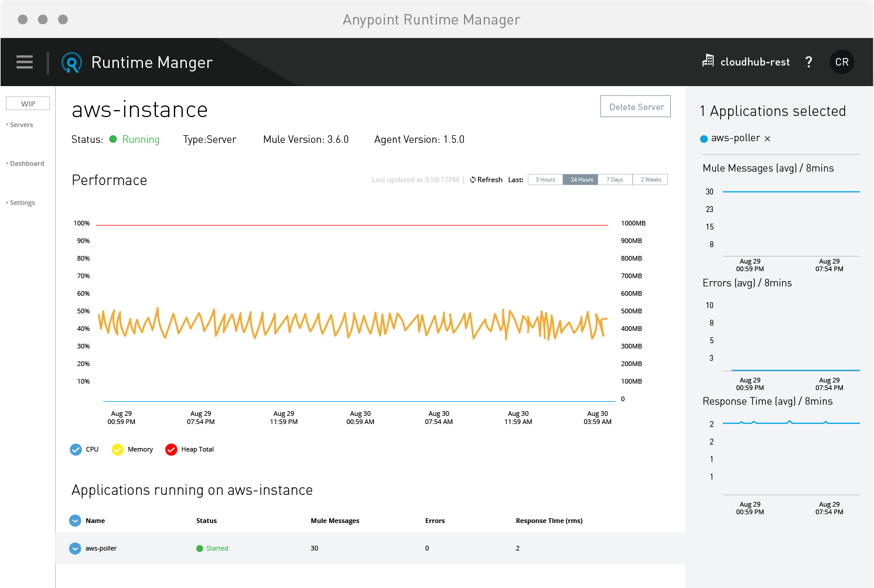Click the aws-poller application name in table

tap(101, 549)
